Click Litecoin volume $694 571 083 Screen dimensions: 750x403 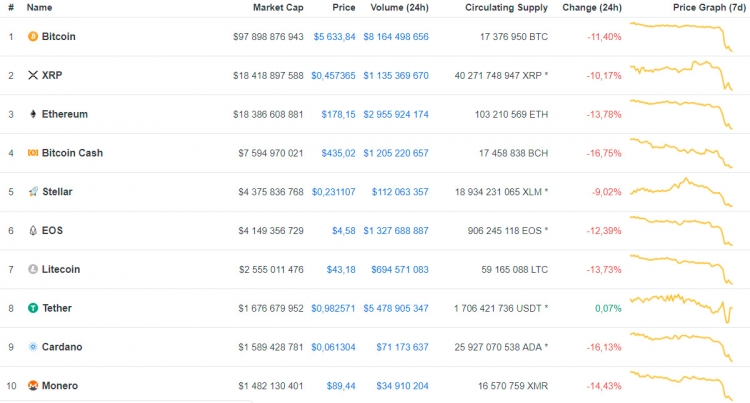tap(400, 270)
